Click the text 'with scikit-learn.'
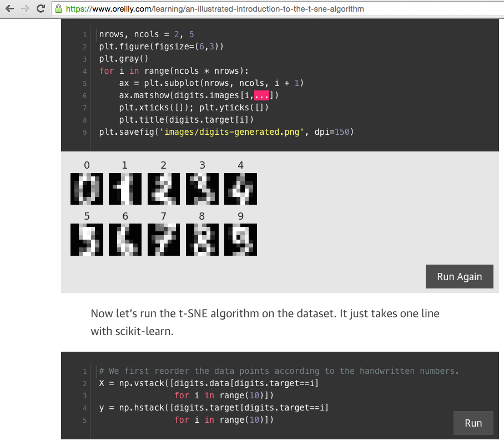This screenshot has width=504, height=446. click(132, 331)
